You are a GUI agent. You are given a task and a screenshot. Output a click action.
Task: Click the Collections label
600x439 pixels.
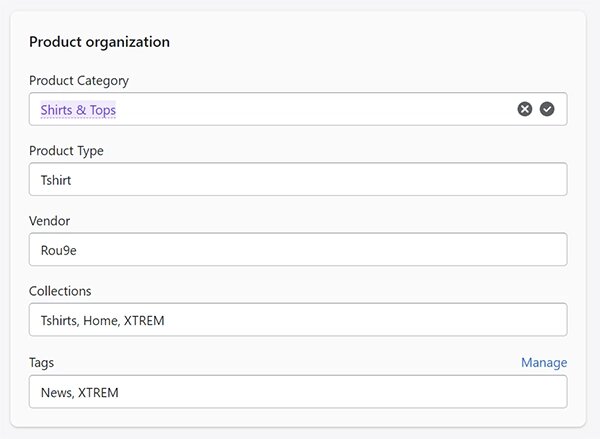click(x=60, y=291)
